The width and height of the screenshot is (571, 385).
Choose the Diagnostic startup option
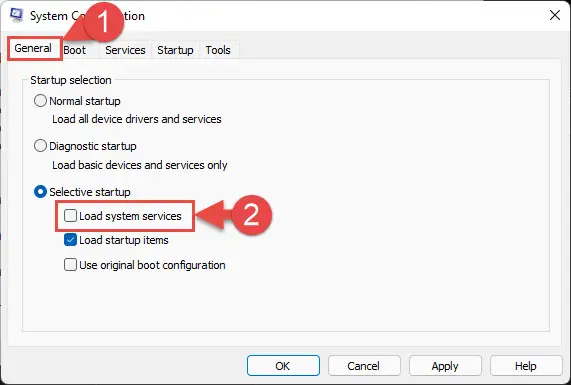pyautogui.click(x=40, y=146)
